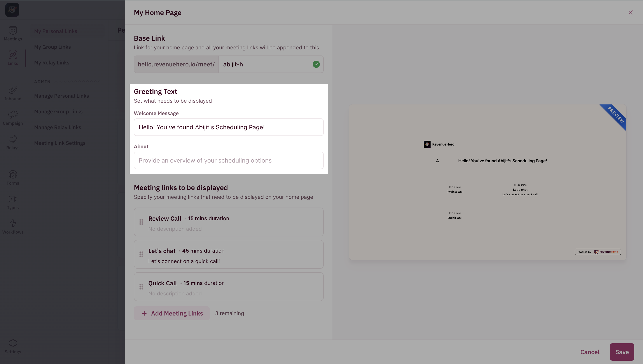
Task: Click the preview greeting headline text
Action: point(502,161)
